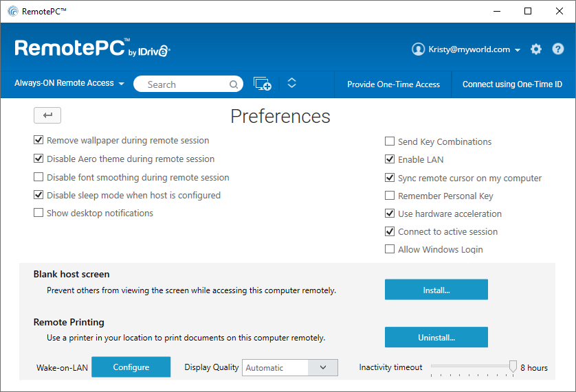Toggle Sync remote cursor on my computer
Image resolution: width=576 pixels, height=392 pixels.
pyautogui.click(x=390, y=178)
